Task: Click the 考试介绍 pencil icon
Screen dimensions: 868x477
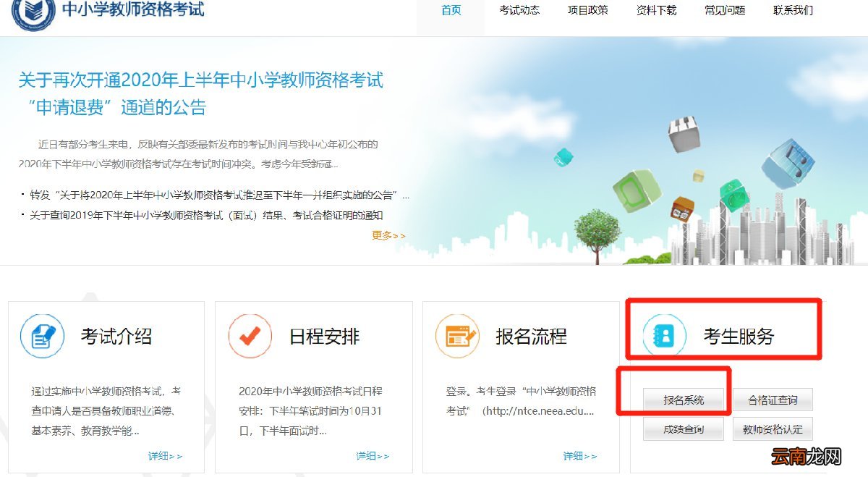Action: point(42,336)
